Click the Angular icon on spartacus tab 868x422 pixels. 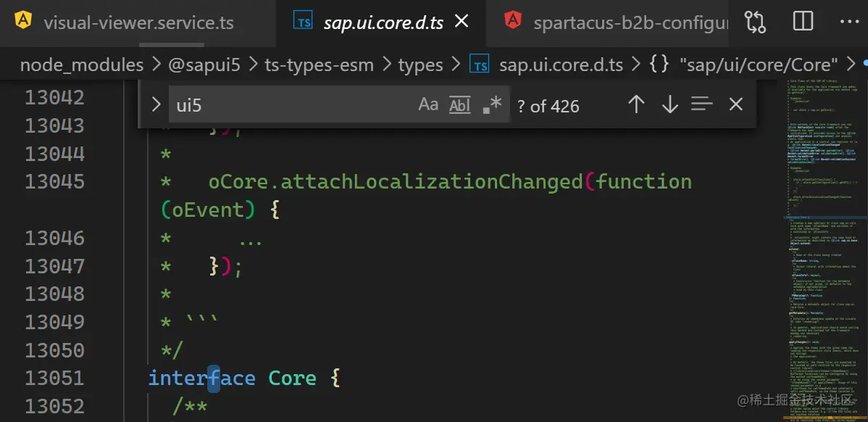pos(513,20)
